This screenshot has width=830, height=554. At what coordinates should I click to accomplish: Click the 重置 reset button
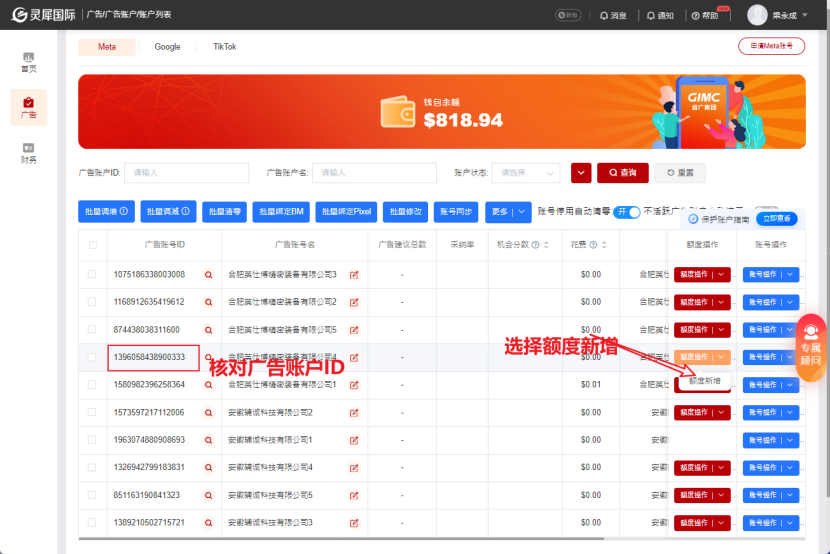680,172
